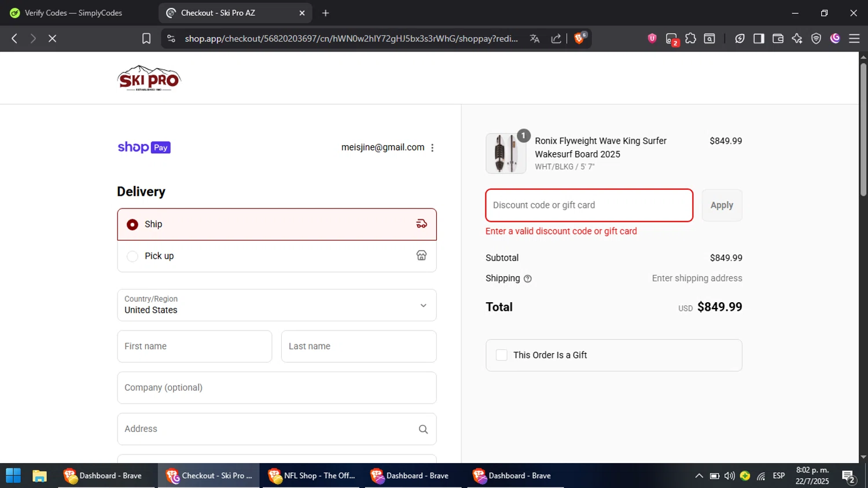Click the Shop Pay logo
Screen dimensions: 868x488
point(144,147)
